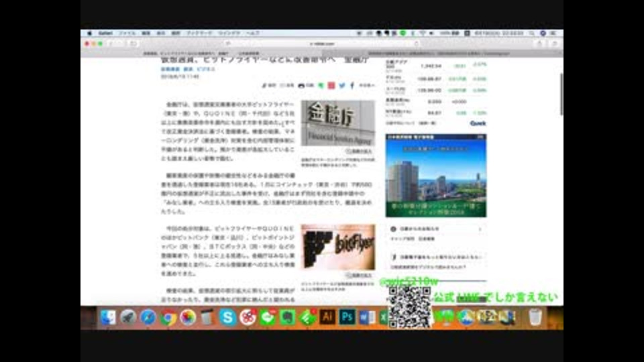Click the vertical page scrollbar
The width and height of the screenshot is (644, 362).
pyautogui.click(x=561, y=95)
